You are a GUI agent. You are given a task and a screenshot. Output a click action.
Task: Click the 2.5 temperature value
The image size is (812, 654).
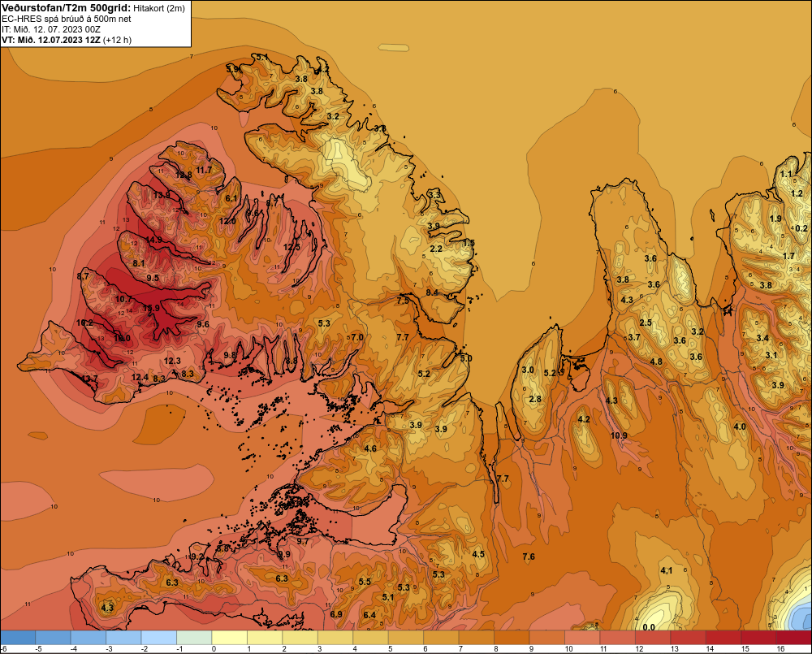tap(646, 323)
